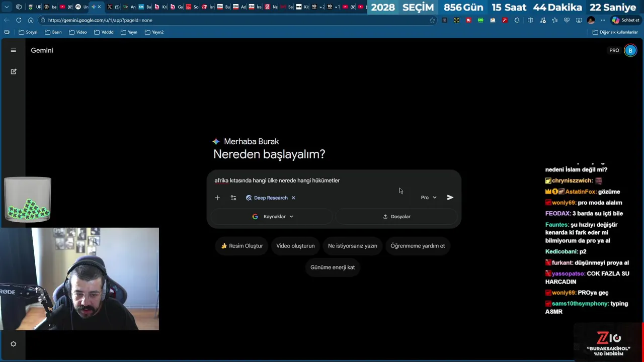Open the Yayın2 bookmarks folder
This screenshot has width=644, height=362.
coord(154,32)
